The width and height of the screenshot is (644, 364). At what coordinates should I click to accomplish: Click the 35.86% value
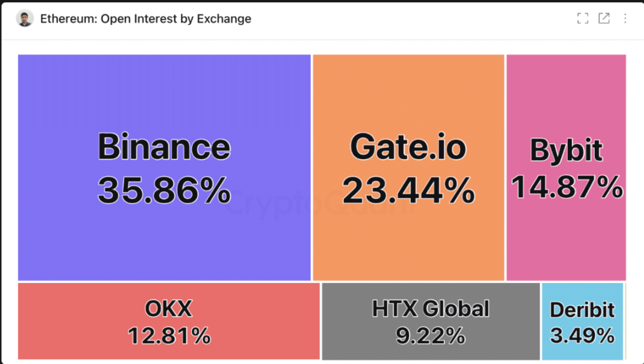pyautogui.click(x=164, y=190)
